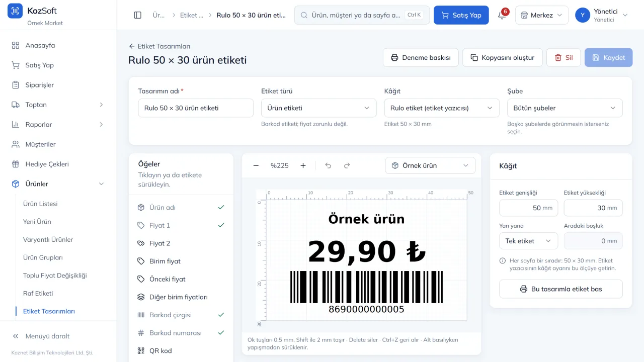The height and width of the screenshot is (362, 644).
Task: Open Şube dropdown Bütün şubeler
Action: point(565,108)
